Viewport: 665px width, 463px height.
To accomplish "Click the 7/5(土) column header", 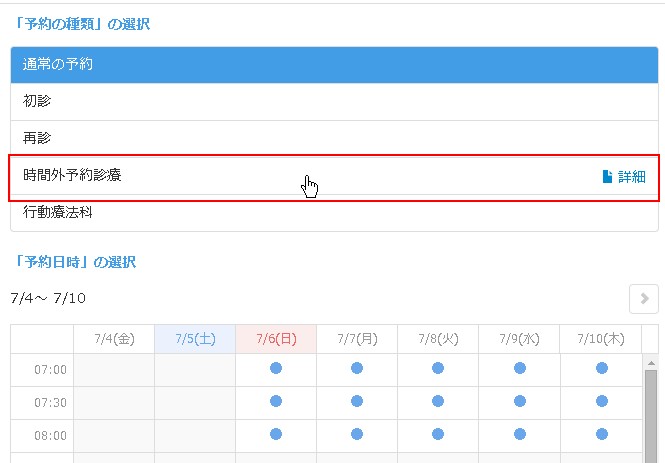I will coord(195,339).
